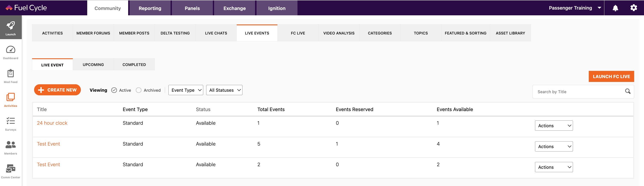The image size is (644, 186).
Task: Click the search magnifier icon
Action: pyautogui.click(x=628, y=91)
